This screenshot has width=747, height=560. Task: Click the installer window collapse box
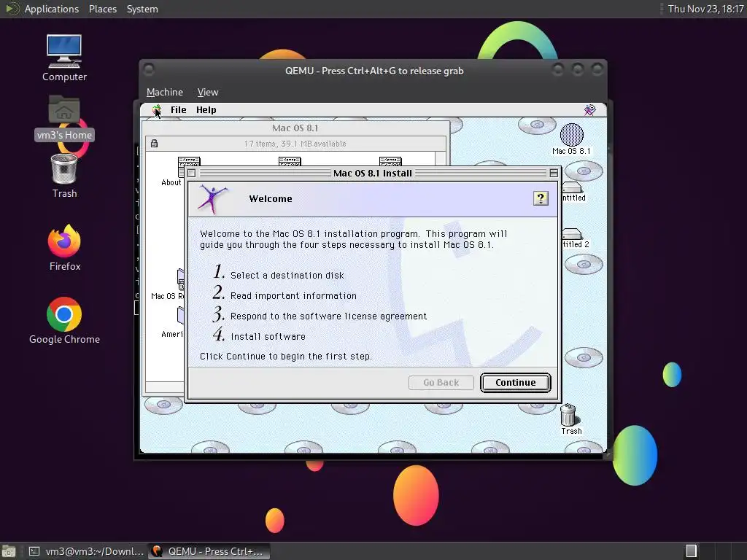[x=554, y=174]
